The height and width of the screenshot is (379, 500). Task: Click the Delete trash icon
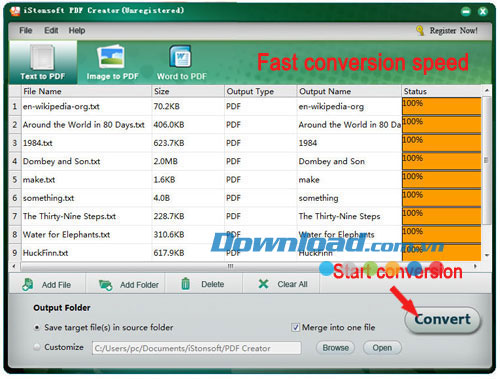(x=185, y=284)
